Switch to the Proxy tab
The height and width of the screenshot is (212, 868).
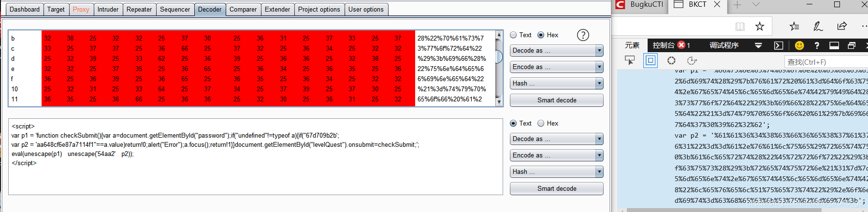pyautogui.click(x=81, y=9)
